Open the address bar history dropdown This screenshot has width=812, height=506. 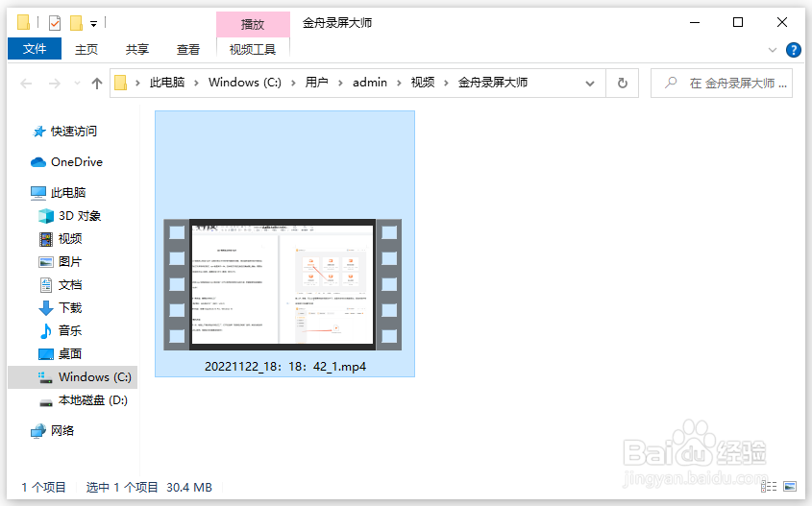(x=590, y=84)
